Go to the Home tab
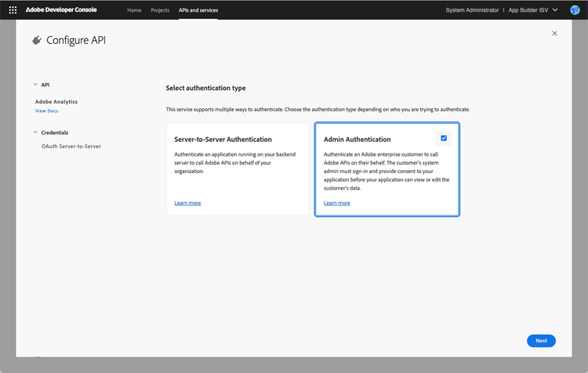Viewport: 588px width, 373px height. click(134, 9)
